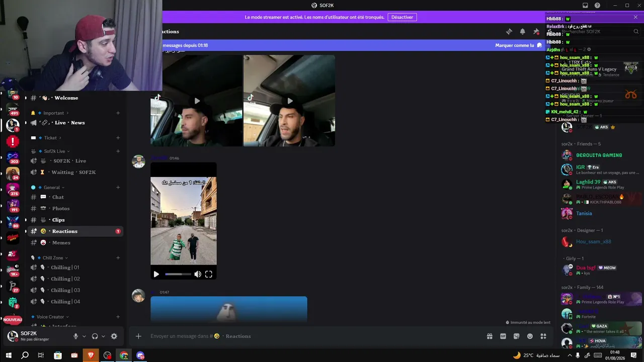
Task: Open Laghlid 39 member profile
Action: tap(601, 184)
